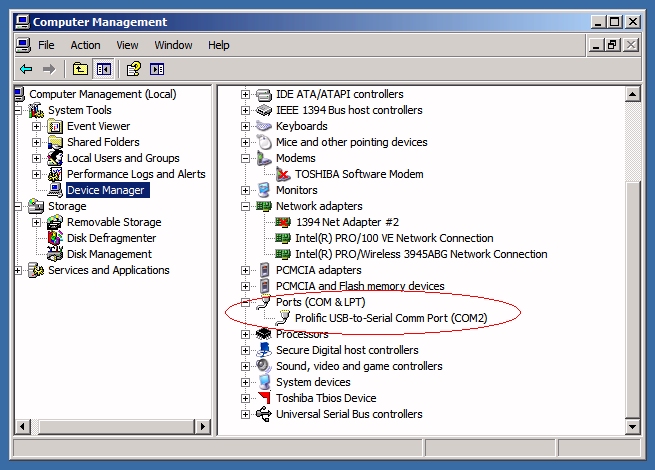The width and height of the screenshot is (655, 470).
Task: Open the Help menu
Action: [x=219, y=45]
